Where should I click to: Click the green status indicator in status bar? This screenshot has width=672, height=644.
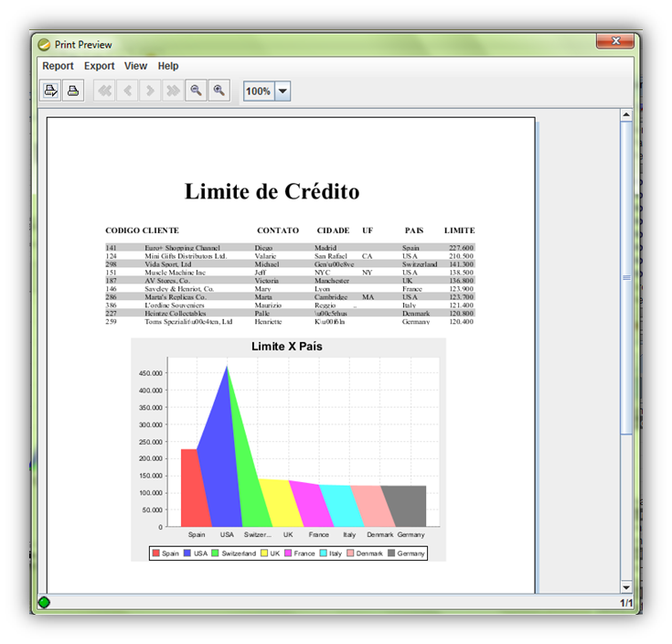[x=44, y=602]
